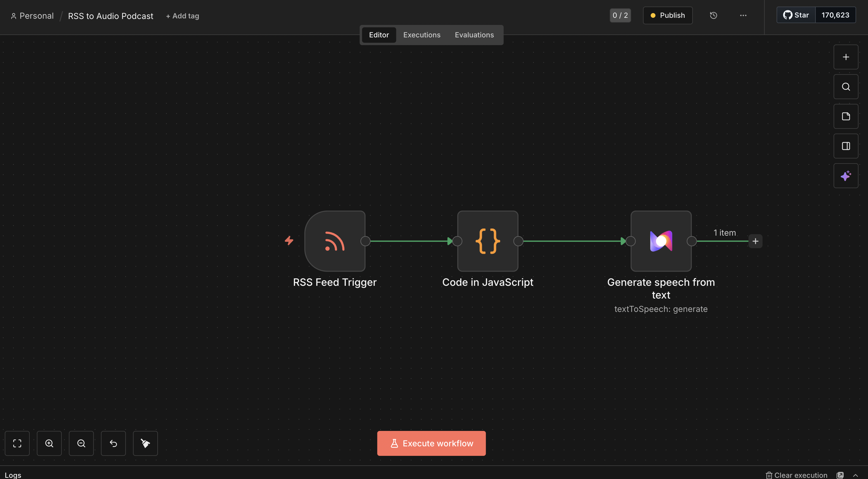This screenshot has height=479, width=868.
Task: Execute the workflow
Action: pyautogui.click(x=431, y=443)
